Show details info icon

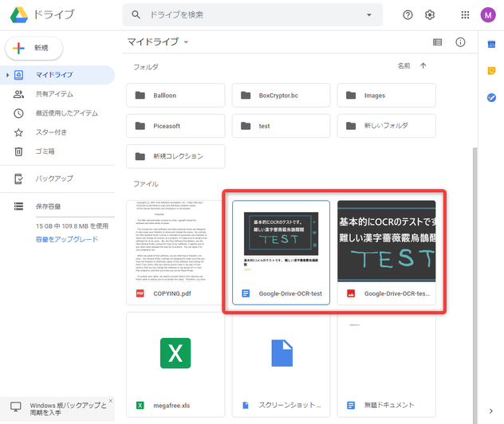[x=460, y=42]
